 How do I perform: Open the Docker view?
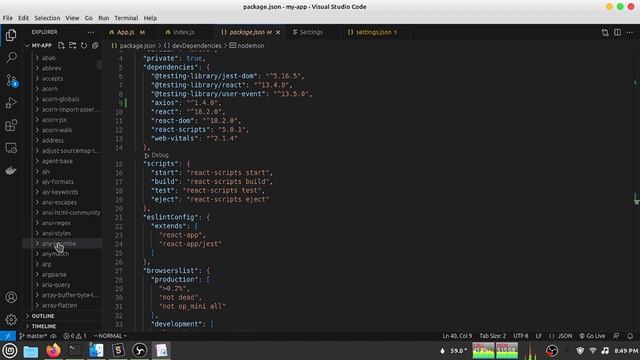coord(11,170)
